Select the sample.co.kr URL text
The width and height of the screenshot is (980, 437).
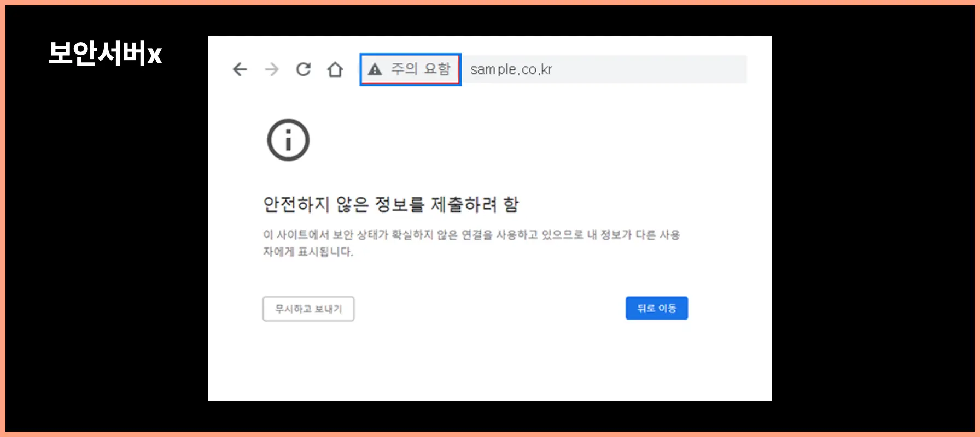(x=511, y=69)
